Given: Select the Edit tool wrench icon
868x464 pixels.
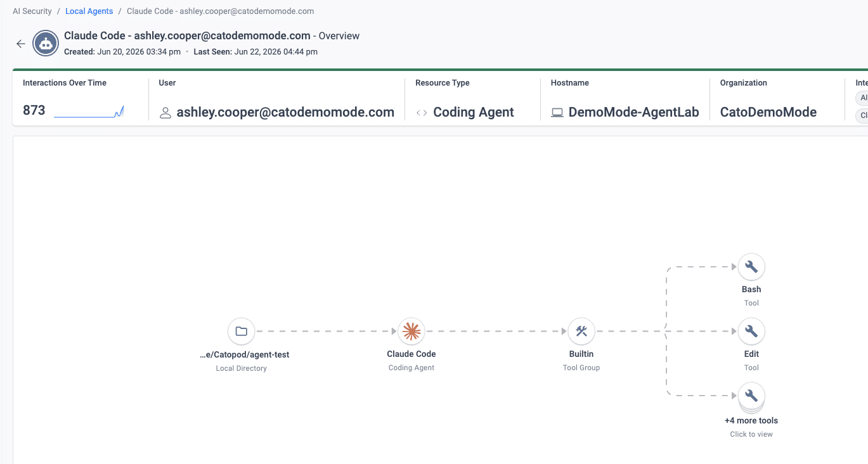Looking at the screenshot, I should click(751, 331).
